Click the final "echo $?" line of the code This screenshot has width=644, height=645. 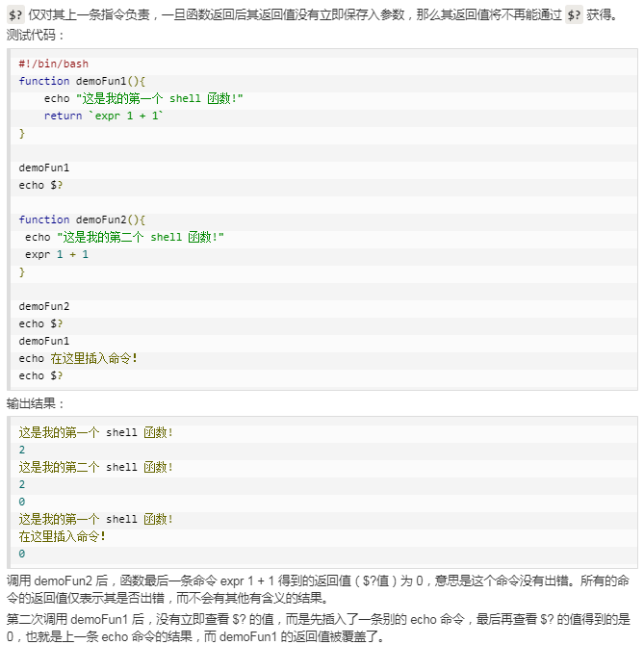(x=40, y=375)
